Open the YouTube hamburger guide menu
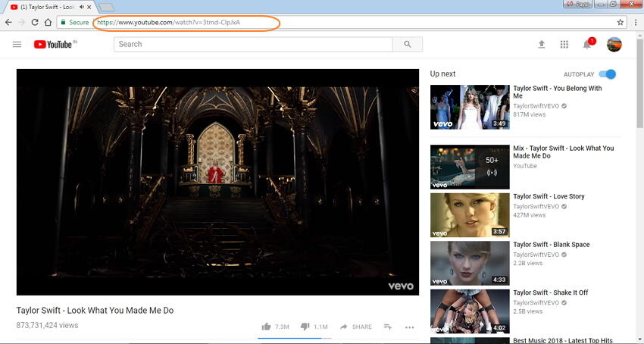The image size is (644, 344). tap(17, 45)
